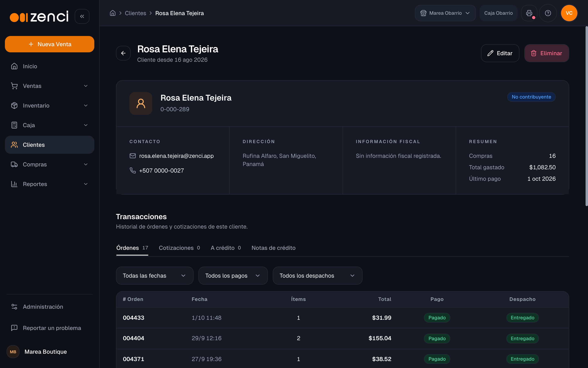Click the customer avatar icon

[141, 103]
